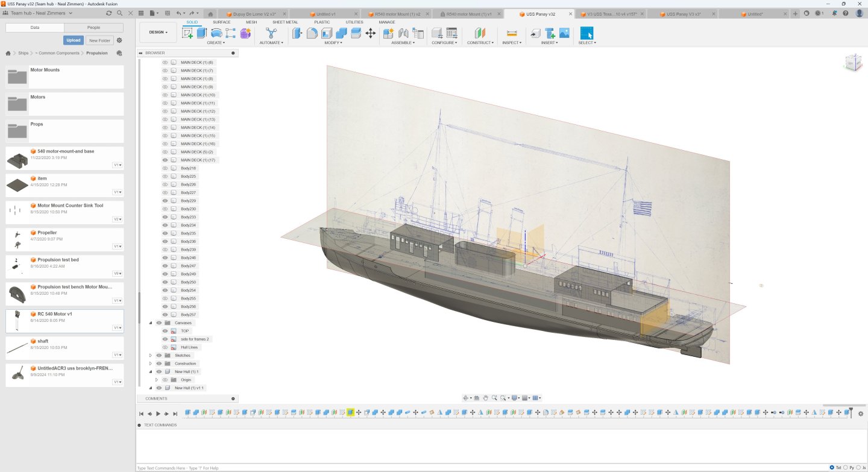The image size is (868, 472).
Task: Open timeline settings gear icon
Action: point(861,414)
